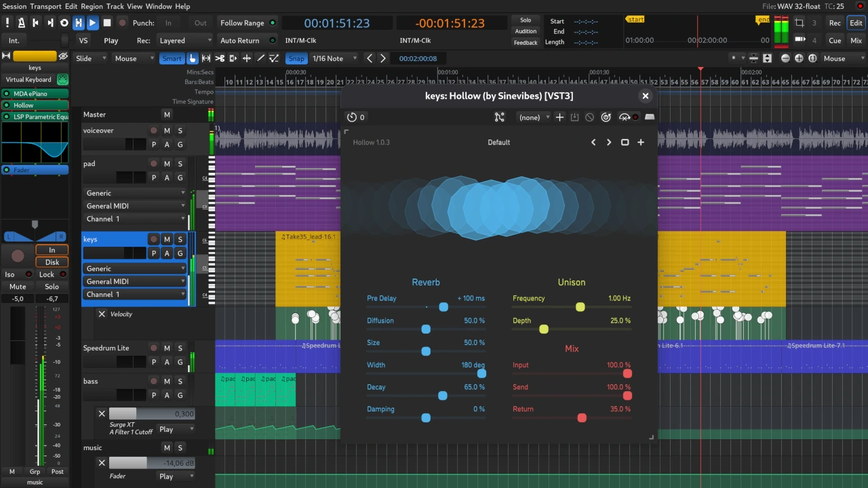The height and width of the screenshot is (488, 868).
Task: Toggle Snap in the edit toolbar
Action: 296,58
